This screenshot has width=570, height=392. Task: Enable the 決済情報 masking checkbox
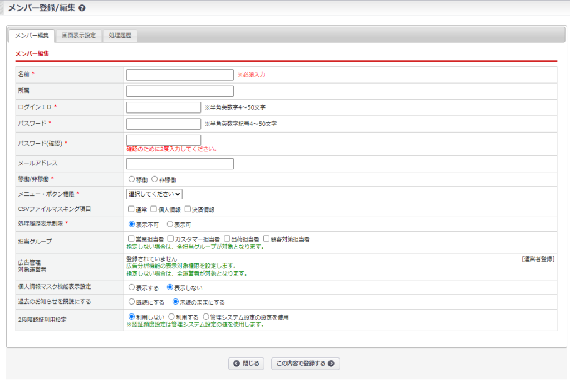pos(188,209)
